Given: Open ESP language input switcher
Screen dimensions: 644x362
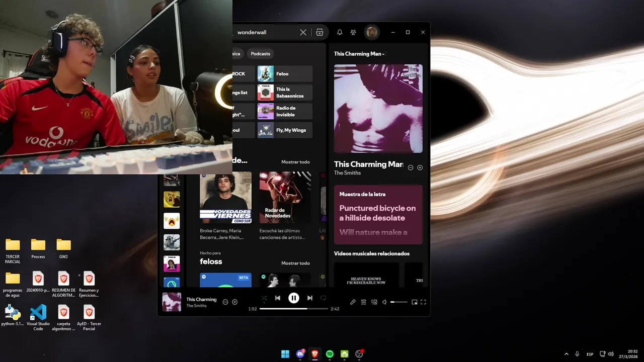Looking at the screenshot, I should (590, 354).
